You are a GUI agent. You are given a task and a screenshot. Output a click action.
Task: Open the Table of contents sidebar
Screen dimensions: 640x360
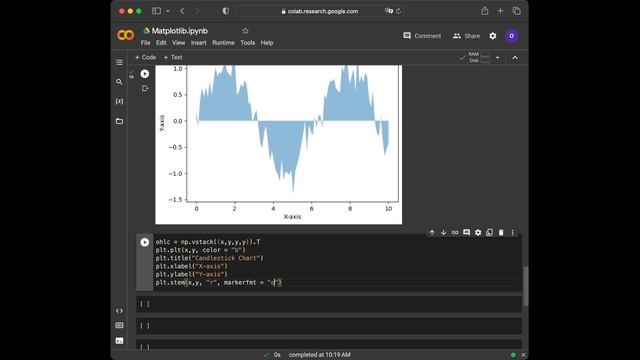pos(119,62)
